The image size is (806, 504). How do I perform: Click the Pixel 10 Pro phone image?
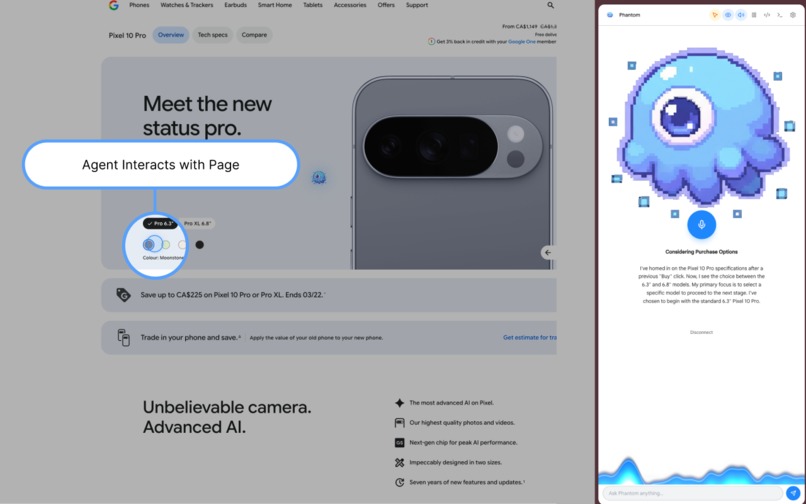[x=452, y=173]
